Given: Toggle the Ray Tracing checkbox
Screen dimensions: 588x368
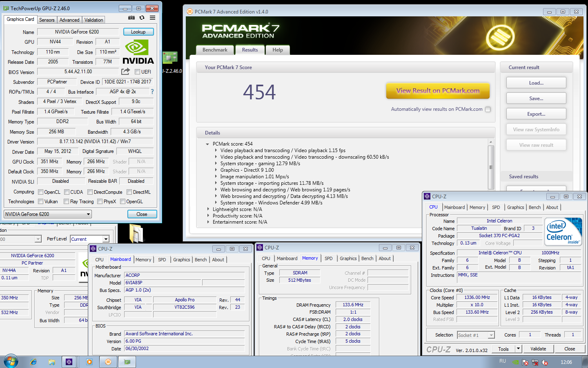Looking at the screenshot, I should tap(67, 202).
